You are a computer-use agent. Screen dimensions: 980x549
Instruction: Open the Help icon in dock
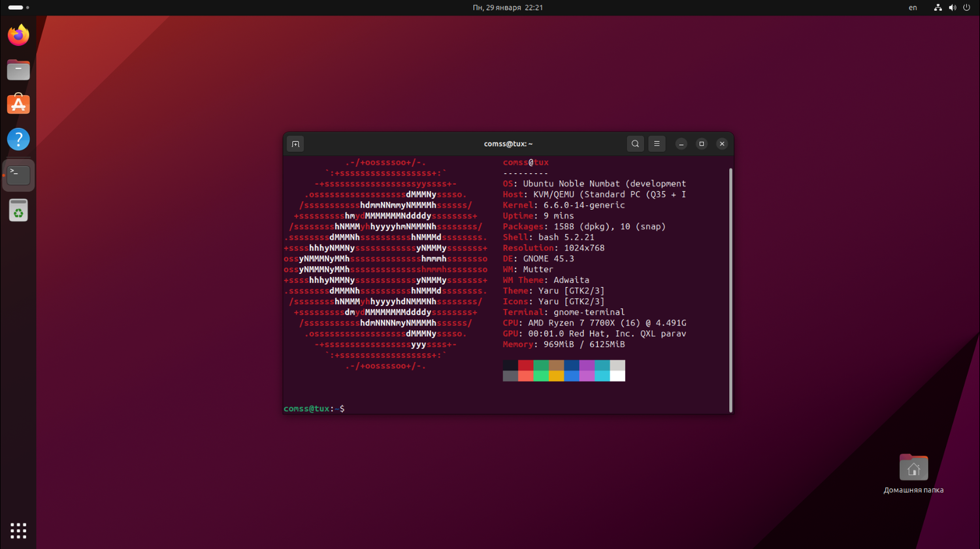[x=18, y=139]
